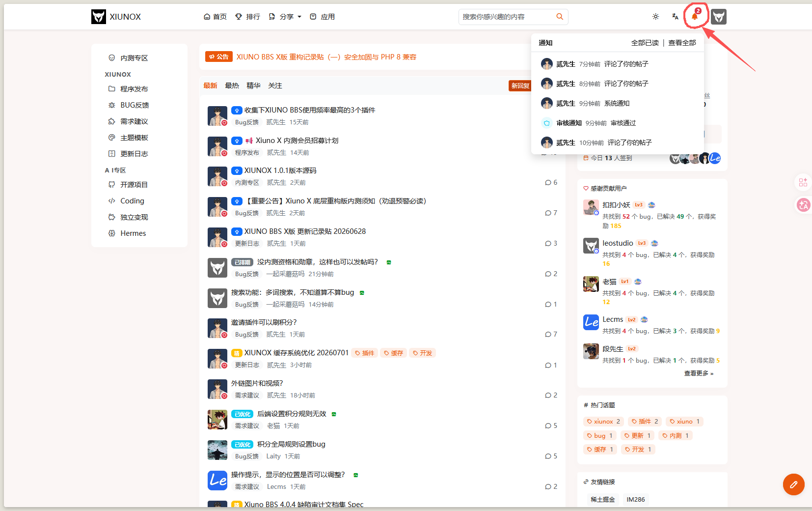Click the Le avatar of 操作提示 post
Viewport: 812px width, 511px height.
point(217,481)
